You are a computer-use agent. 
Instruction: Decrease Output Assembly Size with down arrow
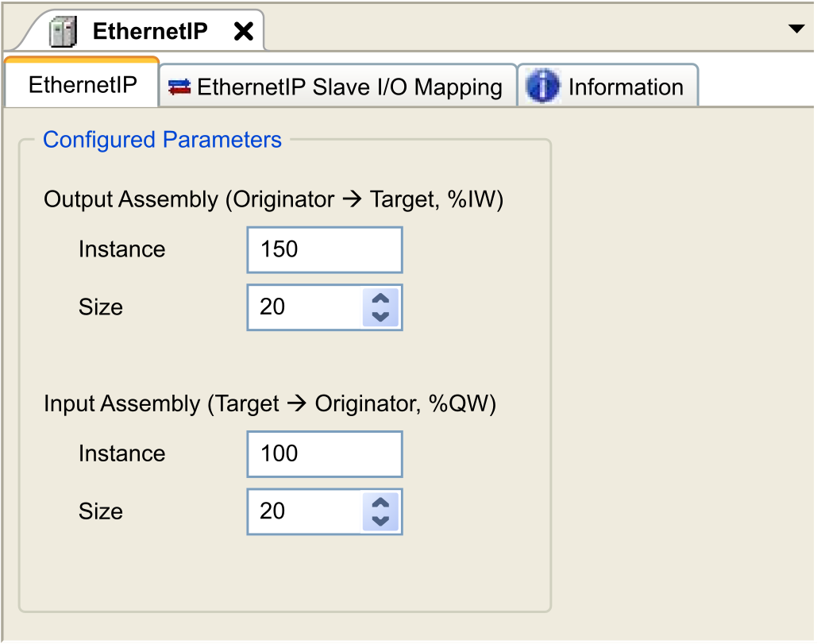(380, 316)
